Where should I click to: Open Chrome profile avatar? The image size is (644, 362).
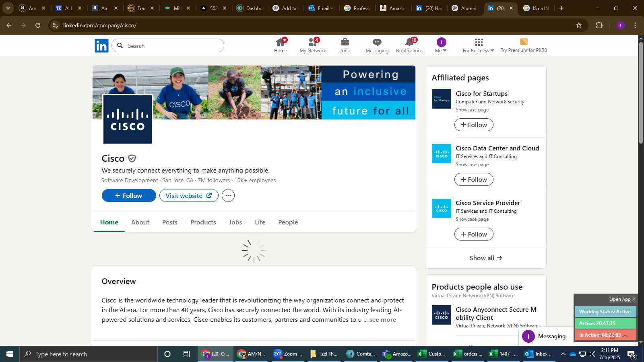[x=620, y=25]
